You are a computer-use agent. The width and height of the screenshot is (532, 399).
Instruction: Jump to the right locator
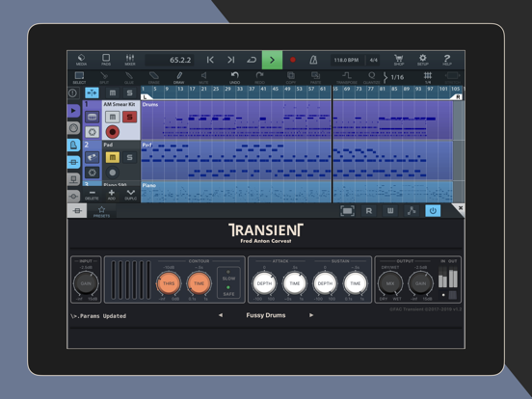pyautogui.click(x=231, y=60)
